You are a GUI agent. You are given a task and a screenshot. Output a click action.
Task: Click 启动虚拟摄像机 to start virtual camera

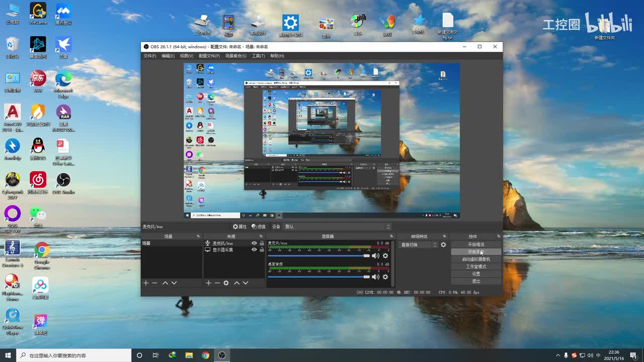pos(476,259)
